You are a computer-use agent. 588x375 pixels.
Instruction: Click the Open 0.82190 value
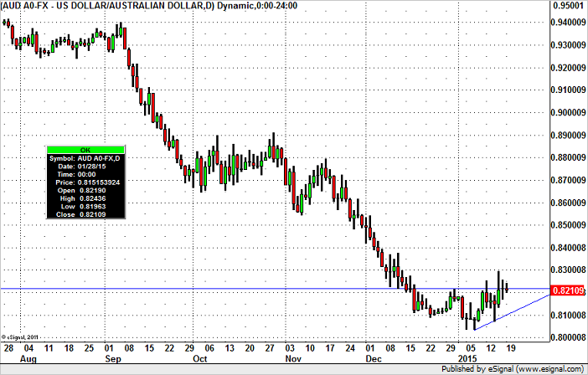(x=93, y=190)
